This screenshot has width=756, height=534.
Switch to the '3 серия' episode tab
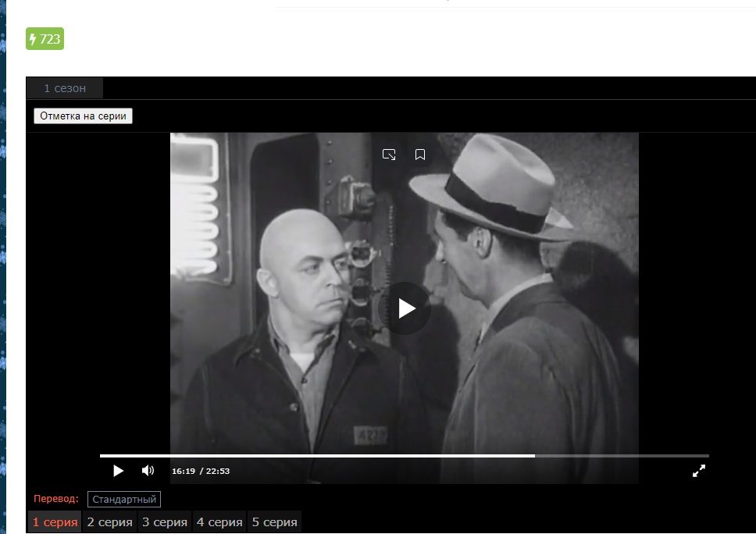[x=165, y=522]
